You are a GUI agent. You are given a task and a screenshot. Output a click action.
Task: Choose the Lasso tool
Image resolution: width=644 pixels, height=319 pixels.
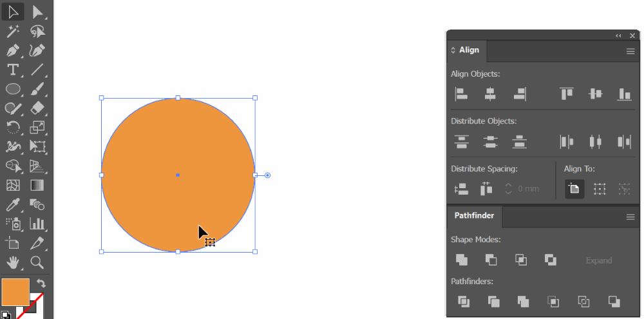tap(37, 31)
